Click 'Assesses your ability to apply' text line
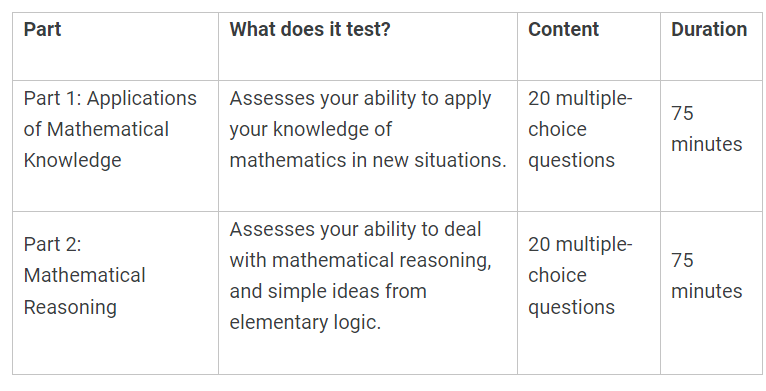The width and height of the screenshot is (766, 391). (x=360, y=99)
